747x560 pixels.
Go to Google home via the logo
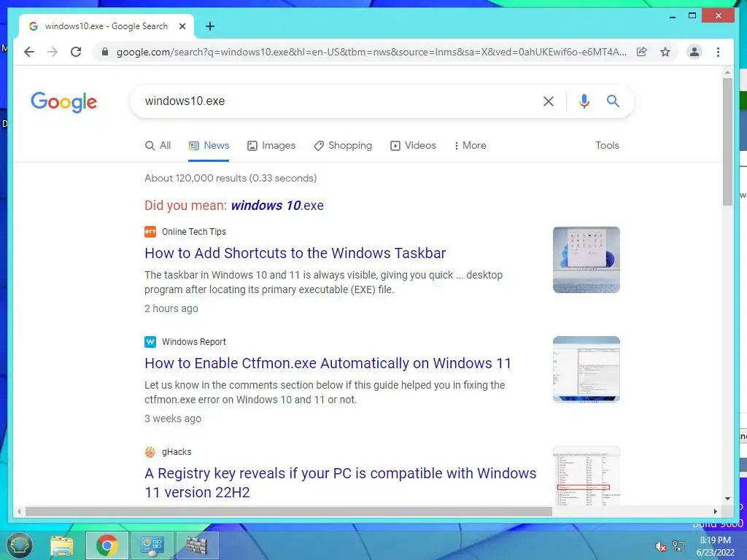pos(64,102)
